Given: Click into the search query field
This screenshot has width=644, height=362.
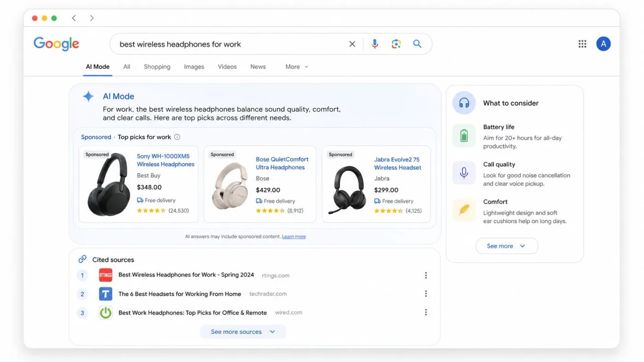Looking at the screenshot, I should click(x=230, y=44).
